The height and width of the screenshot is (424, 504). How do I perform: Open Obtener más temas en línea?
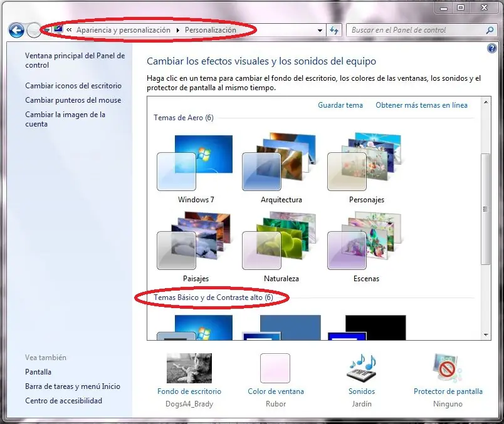(421, 105)
